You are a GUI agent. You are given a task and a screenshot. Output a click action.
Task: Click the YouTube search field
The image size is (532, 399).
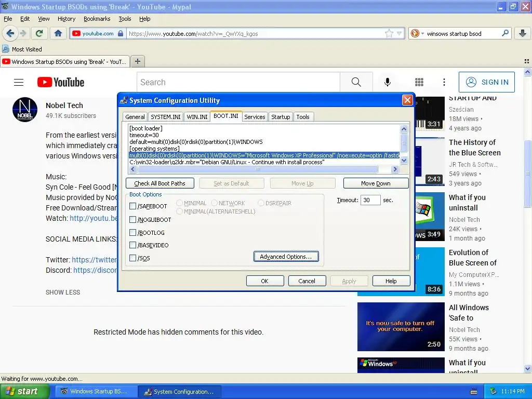tap(238, 82)
